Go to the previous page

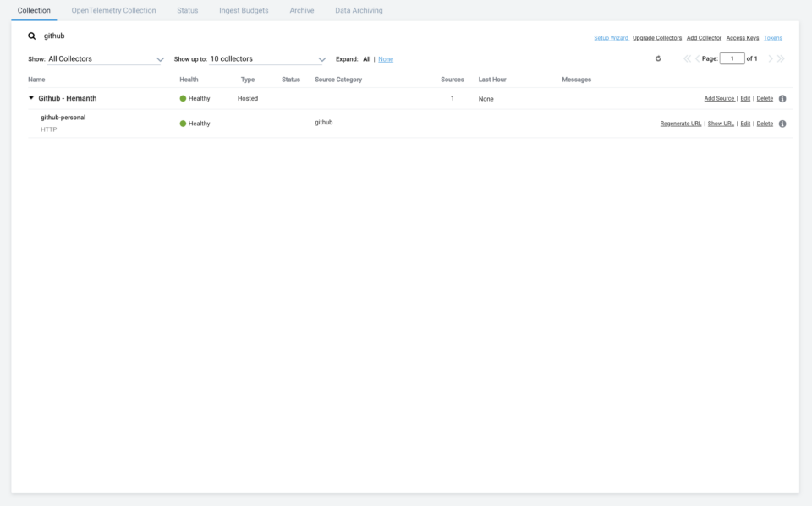click(x=697, y=58)
